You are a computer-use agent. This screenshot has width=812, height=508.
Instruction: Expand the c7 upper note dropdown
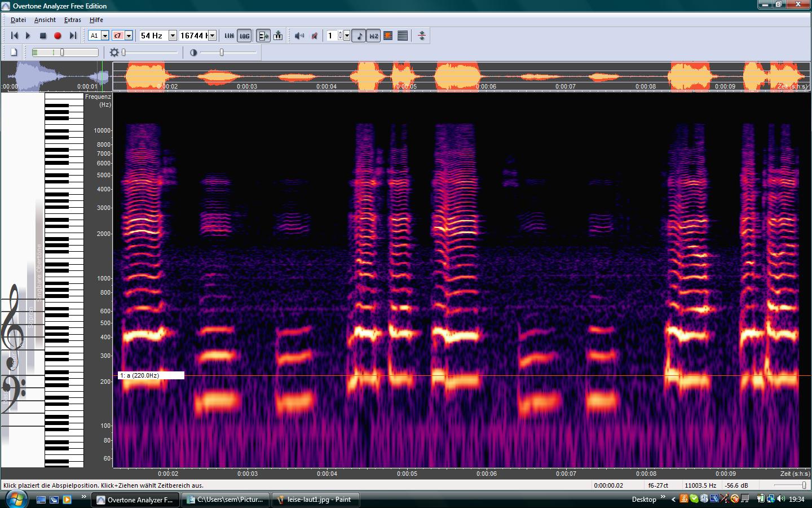pyautogui.click(x=129, y=36)
